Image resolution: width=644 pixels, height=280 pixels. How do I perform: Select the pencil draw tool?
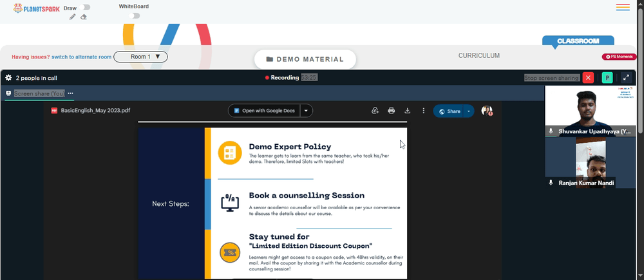73,17
